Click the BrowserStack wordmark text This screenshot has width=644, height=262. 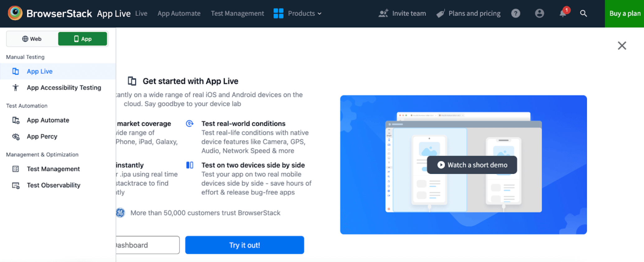[59, 13]
